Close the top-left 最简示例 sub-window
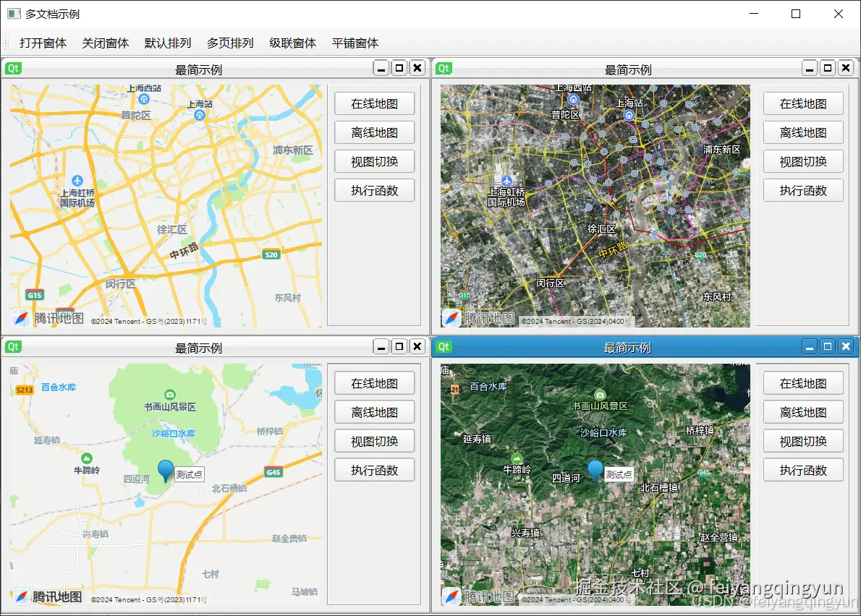The image size is (861, 616). [x=417, y=69]
